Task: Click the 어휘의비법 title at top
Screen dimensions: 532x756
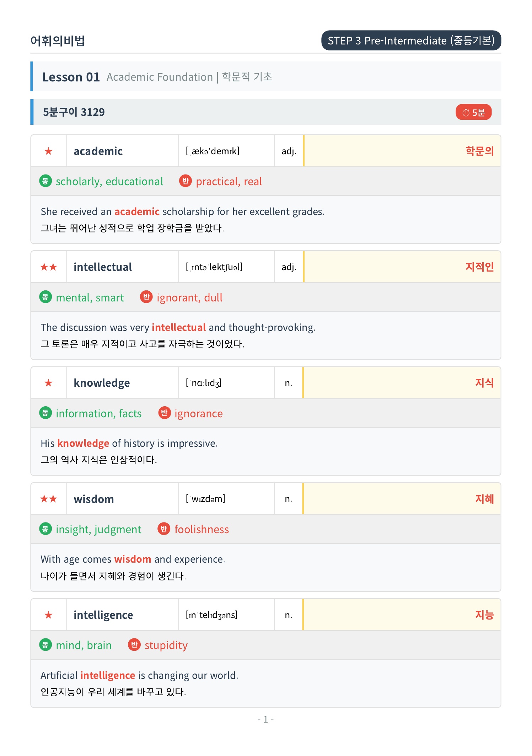Action: tap(58, 41)
